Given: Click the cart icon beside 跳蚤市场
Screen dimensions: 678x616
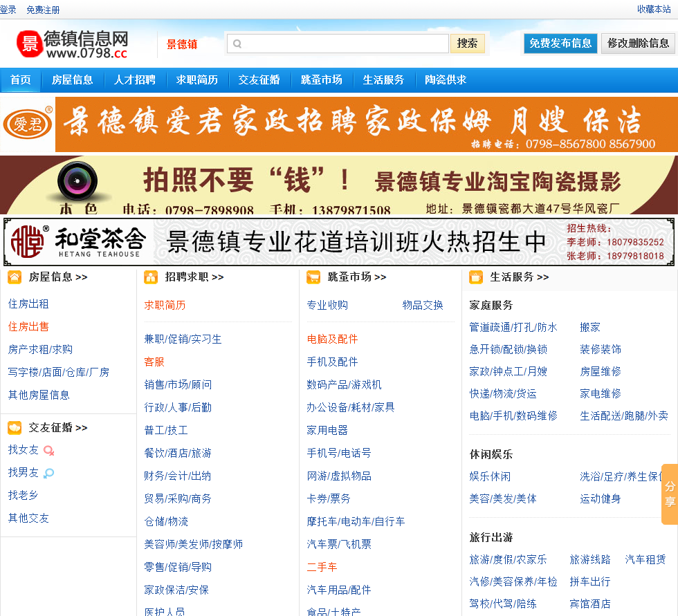Looking at the screenshot, I should pos(313,277).
